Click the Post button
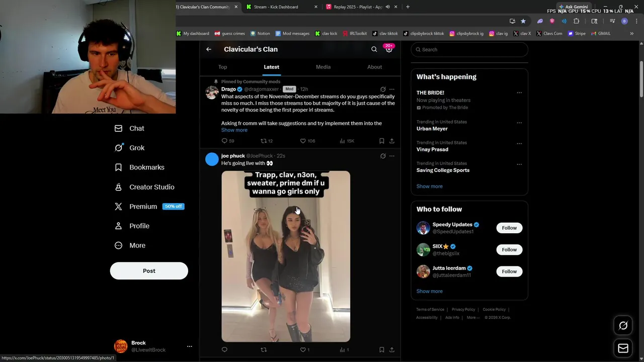Viewport: 644px width, 362px height. coord(149,270)
